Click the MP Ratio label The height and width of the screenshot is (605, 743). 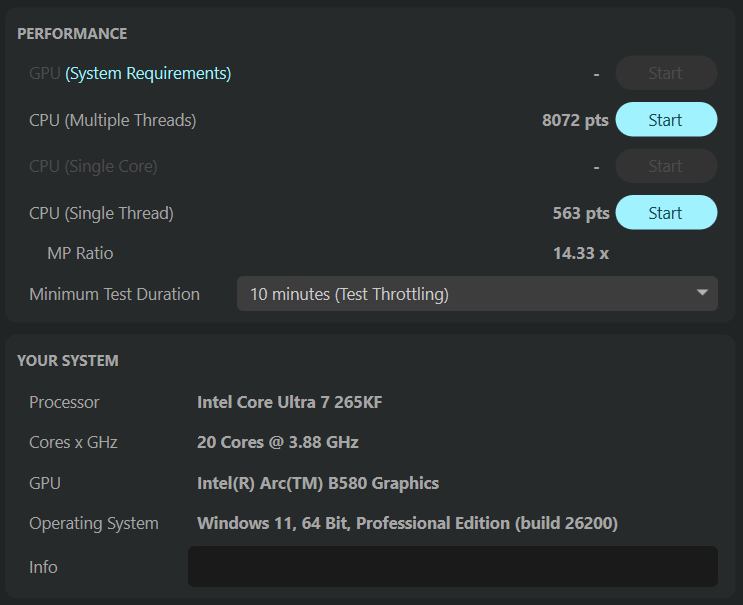pyautogui.click(x=80, y=253)
